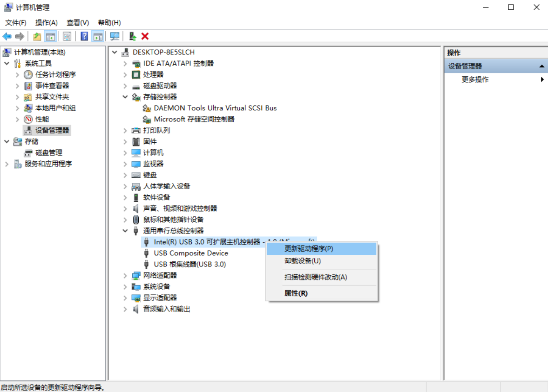Click the processor chip icon

click(x=136, y=74)
